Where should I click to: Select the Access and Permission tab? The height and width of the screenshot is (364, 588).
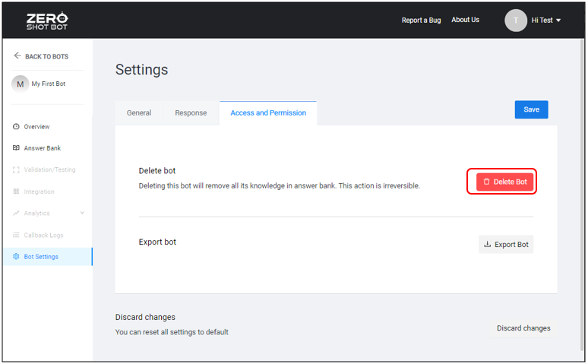coord(268,113)
